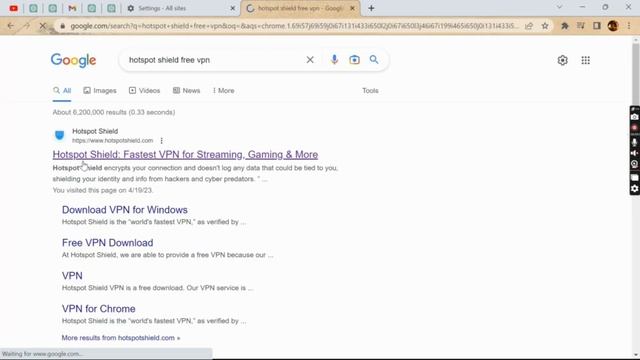
Task: Switch to the pinned YouTube tab
Action: (x=13, y=8)
